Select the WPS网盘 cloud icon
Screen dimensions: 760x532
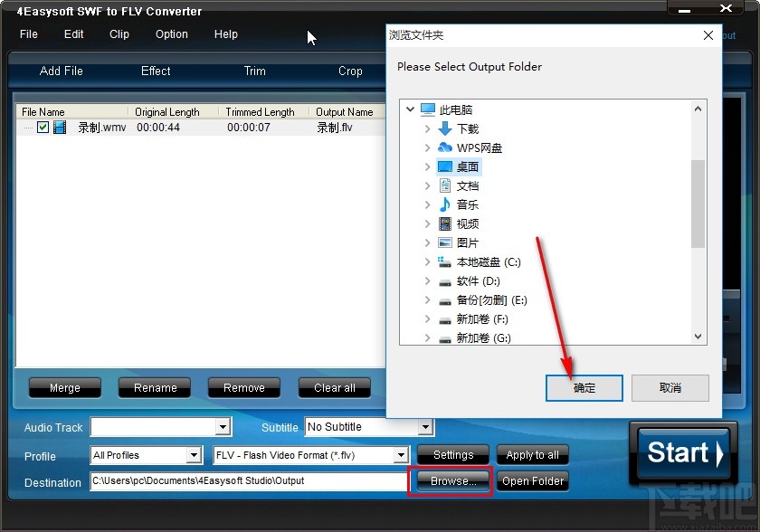[446, 147]
